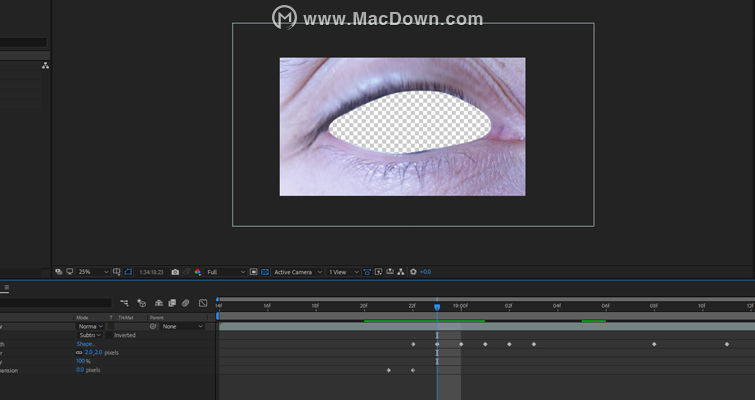Toggle Draft 3D icon in timeline
Screen dimensions: 755x400
[142, 303]
